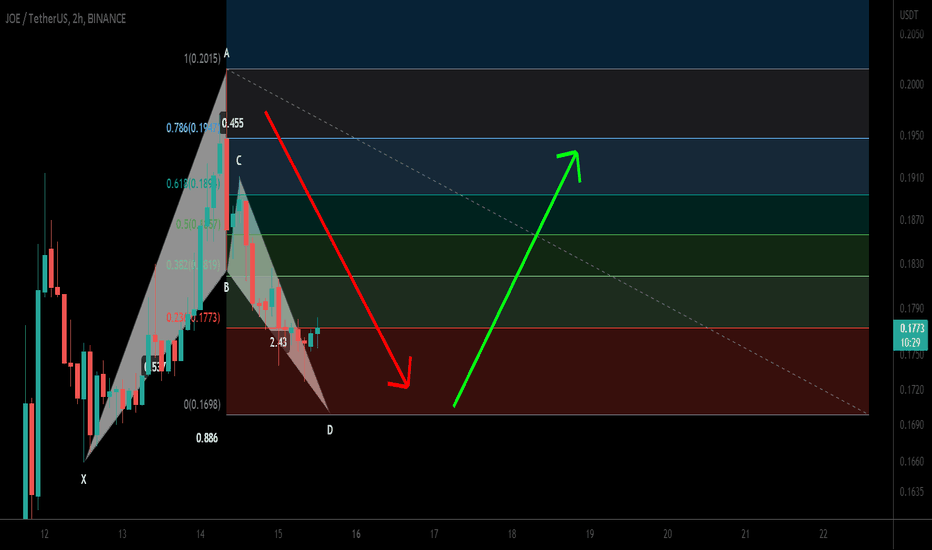Click the 0.1910 price axis value
932x550 pixels.
(912, 178)
